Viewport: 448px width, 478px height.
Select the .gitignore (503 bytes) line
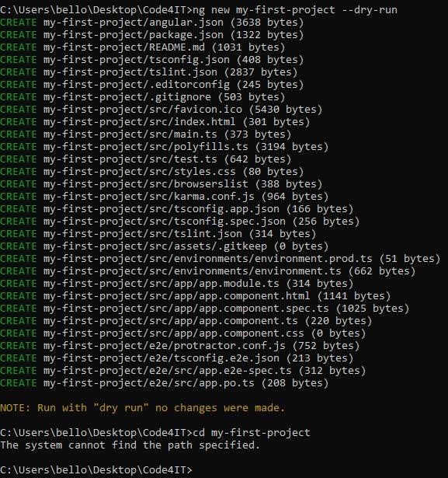(x=143, y=97)
